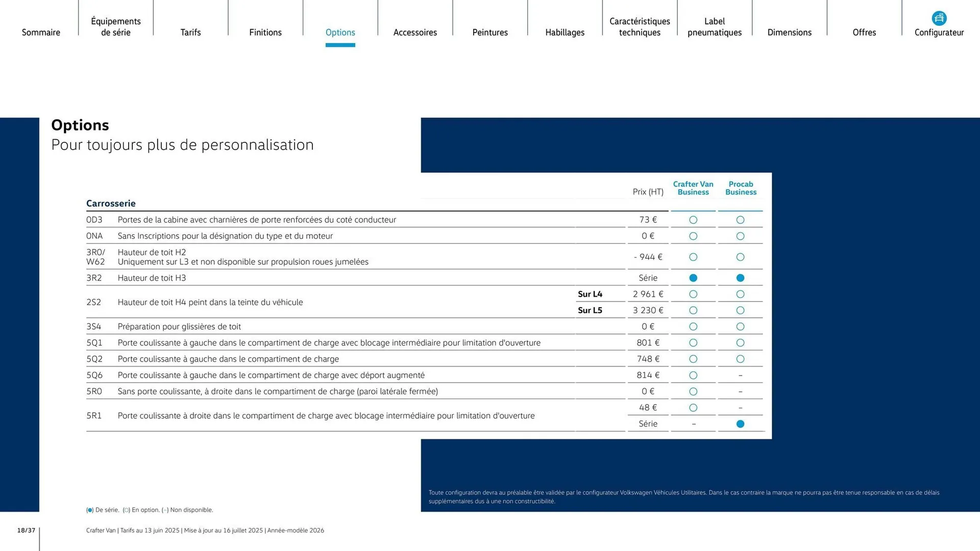Open the Peintures tab
Image resolution: width=980 pixels, height=551 pixels.
pos(489,32)
